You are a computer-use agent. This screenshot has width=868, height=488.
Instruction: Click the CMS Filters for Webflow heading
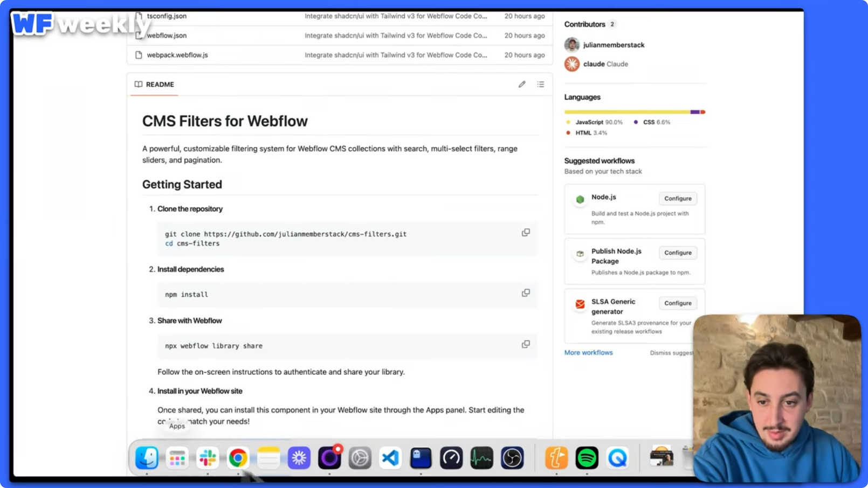click(225, 121)
